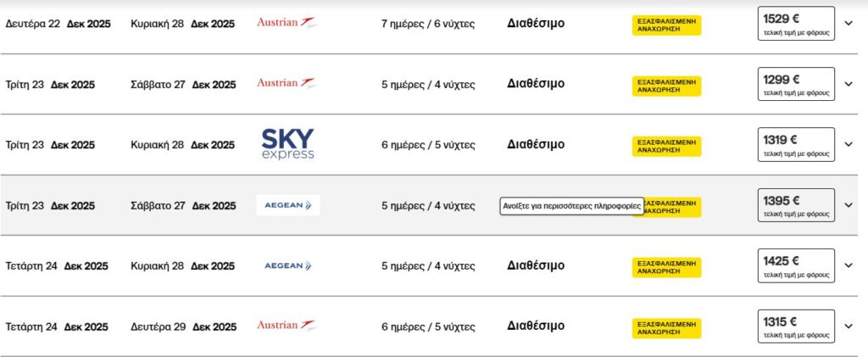
Task: Click the 1319 € price button
Action: click(796, 144)
